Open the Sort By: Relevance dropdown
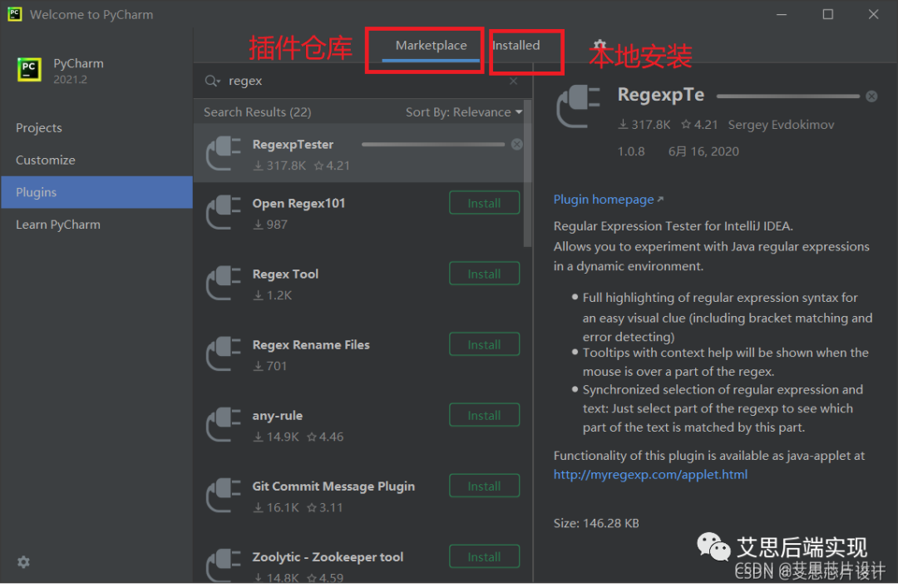The image size is (898, 588). coord(463,112)
